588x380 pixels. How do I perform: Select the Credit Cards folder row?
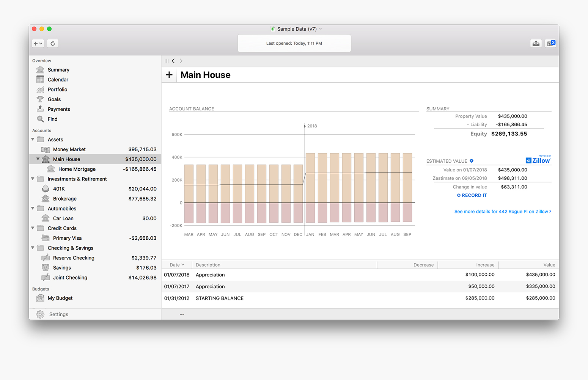coord(95,228)
